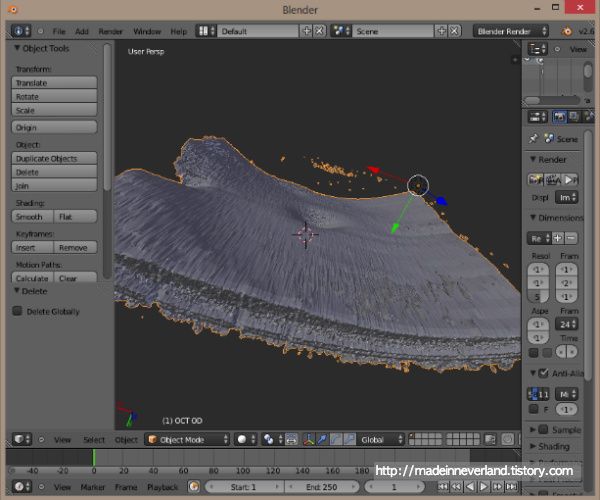This screenshot has height=500, width=600.
Task: Open the Window menu
Action: pos(147,31)
